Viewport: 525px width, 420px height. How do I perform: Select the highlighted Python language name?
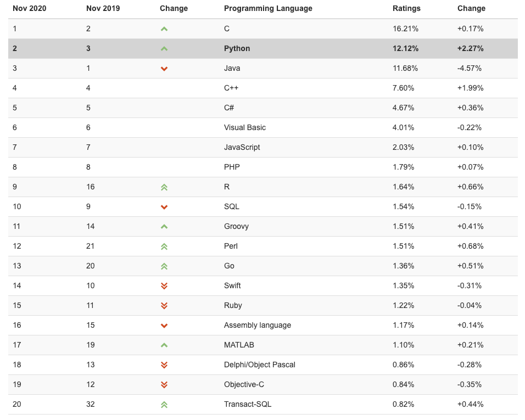click(x=237, y=48)
